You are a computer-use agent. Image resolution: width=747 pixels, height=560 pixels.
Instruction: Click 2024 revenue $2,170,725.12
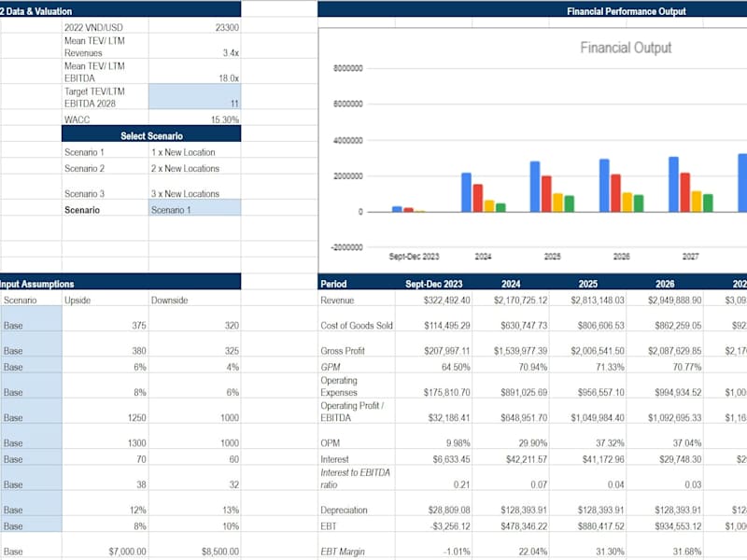click(x=521, y=301)
